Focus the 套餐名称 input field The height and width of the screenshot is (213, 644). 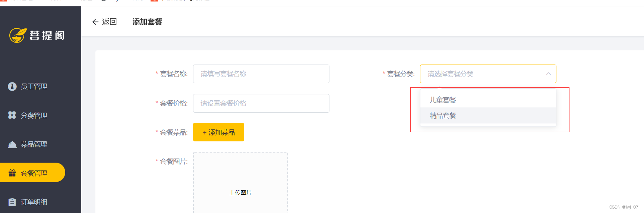pyautogui.click(x=261, y=74)
